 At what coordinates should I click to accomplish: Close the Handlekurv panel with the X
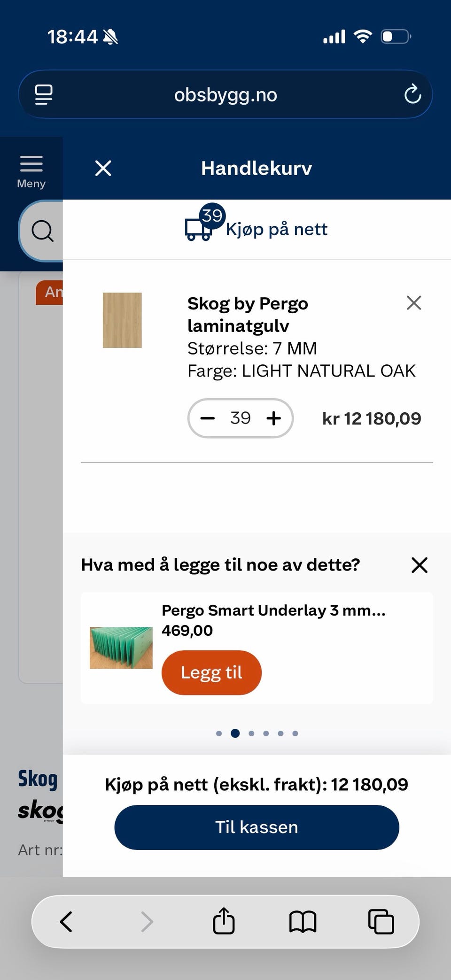click(x=103, y=168)
